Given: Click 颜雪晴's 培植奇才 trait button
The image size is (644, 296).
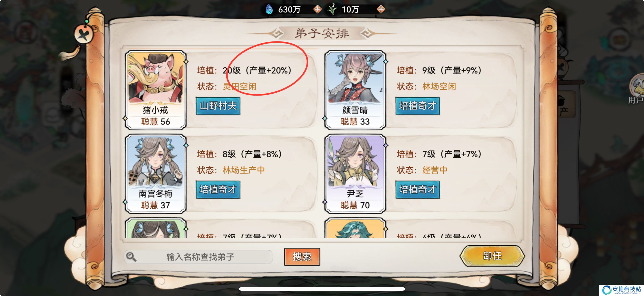Looking at the screenshot, I should (x=417, y=106).
